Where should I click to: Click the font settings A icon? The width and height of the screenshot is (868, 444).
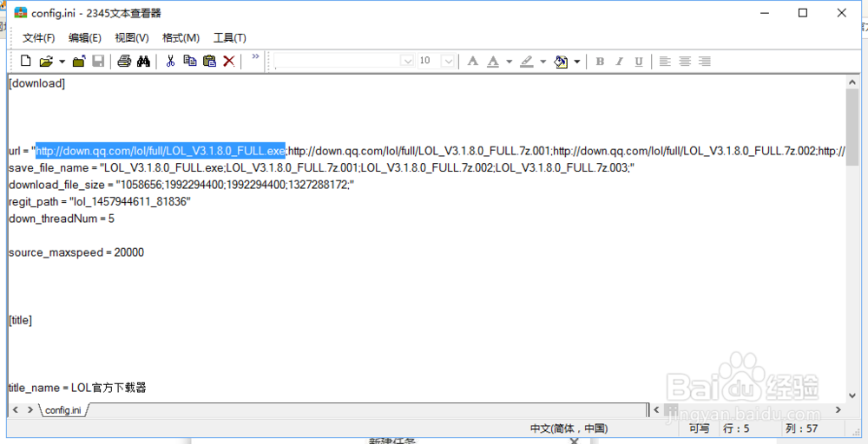[x=472, y=61]
